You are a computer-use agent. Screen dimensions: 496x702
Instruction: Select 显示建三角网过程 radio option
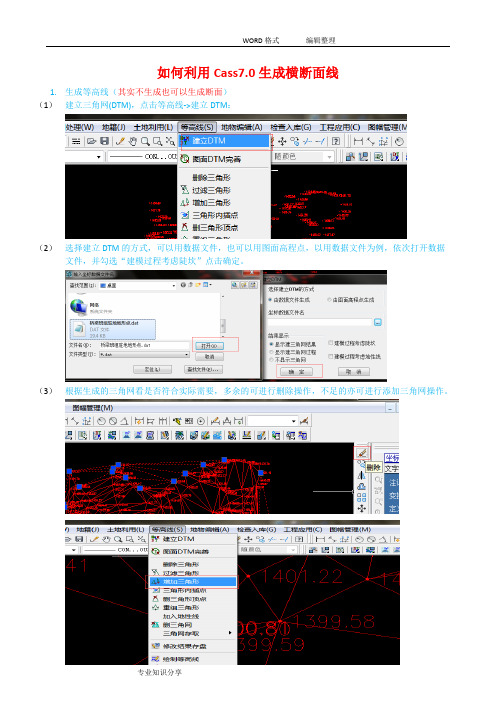(x=271, y=352)
